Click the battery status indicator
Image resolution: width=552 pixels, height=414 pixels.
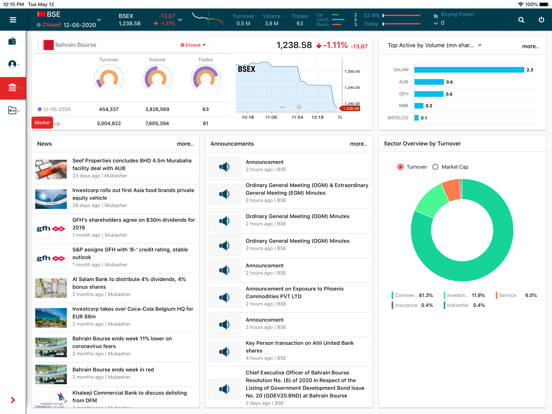544,4
